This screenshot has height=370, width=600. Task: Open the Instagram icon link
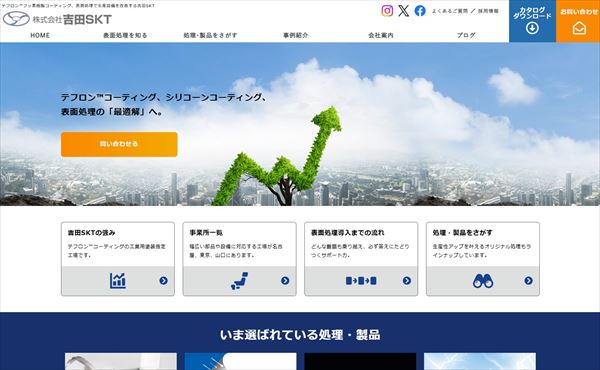pyautogui.click(x=387, y=11)
